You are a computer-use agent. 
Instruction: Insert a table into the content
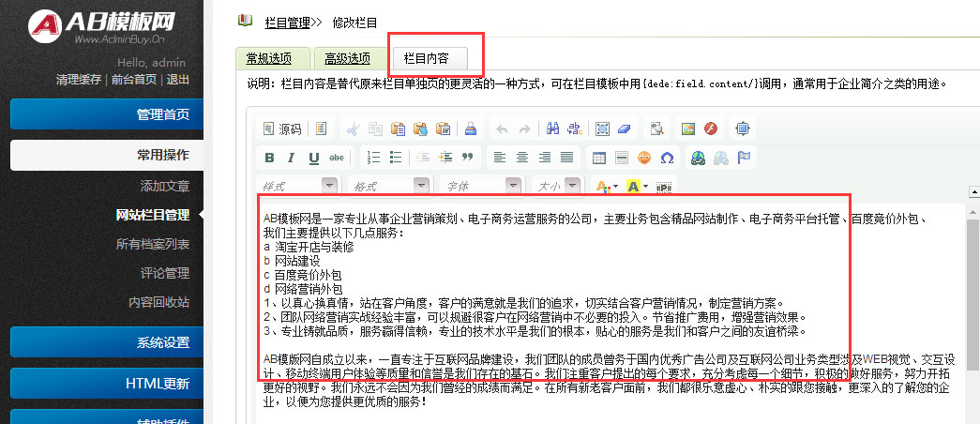pos(598,158)
